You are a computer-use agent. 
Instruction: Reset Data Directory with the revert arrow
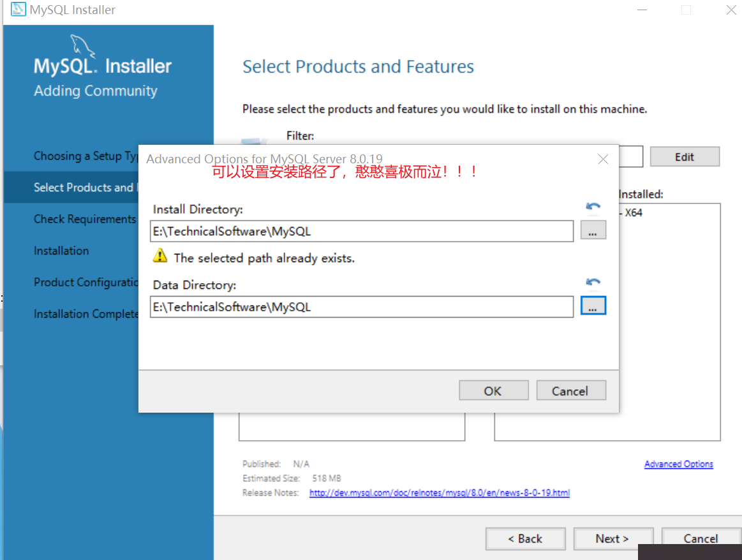pyautogui.click(x=593, y=282)
